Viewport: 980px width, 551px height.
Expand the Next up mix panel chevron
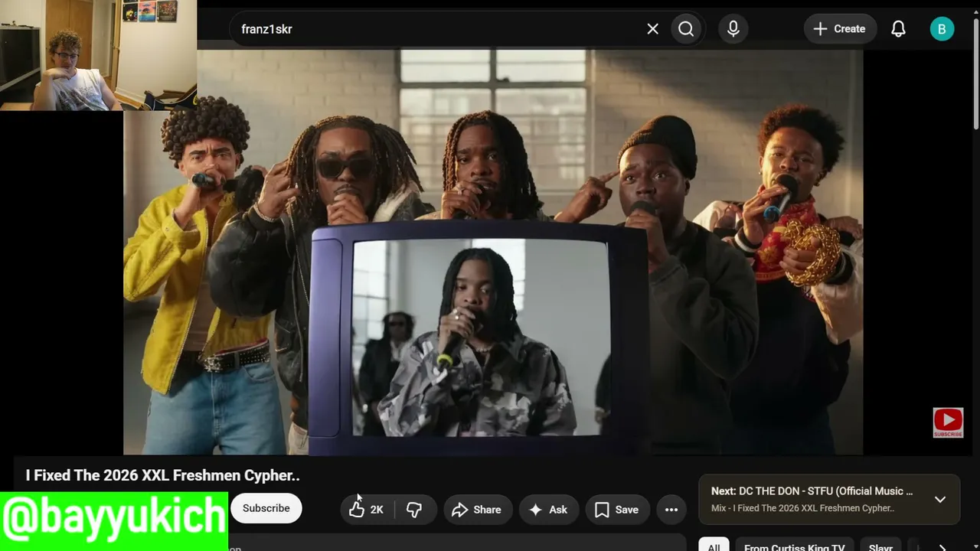tap(940, 499)
